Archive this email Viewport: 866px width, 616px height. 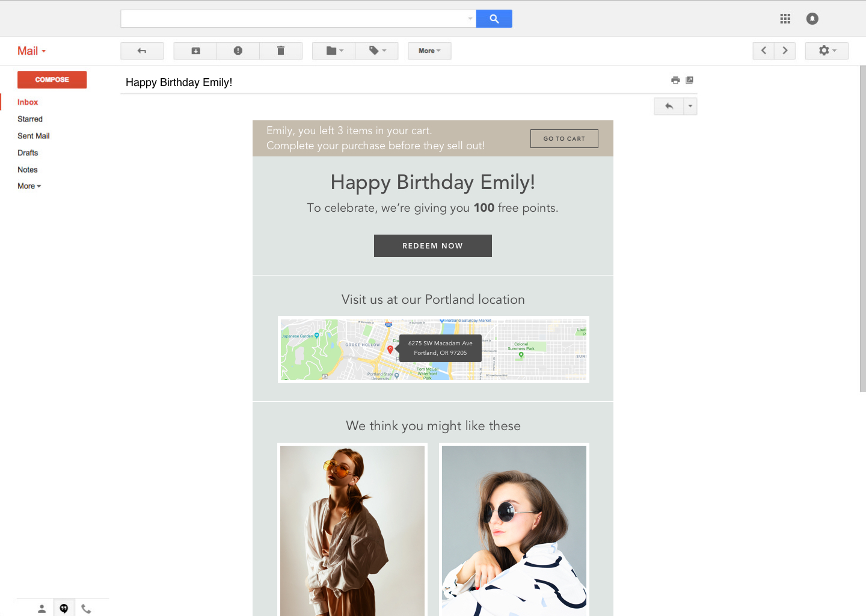tap(195, 51)
